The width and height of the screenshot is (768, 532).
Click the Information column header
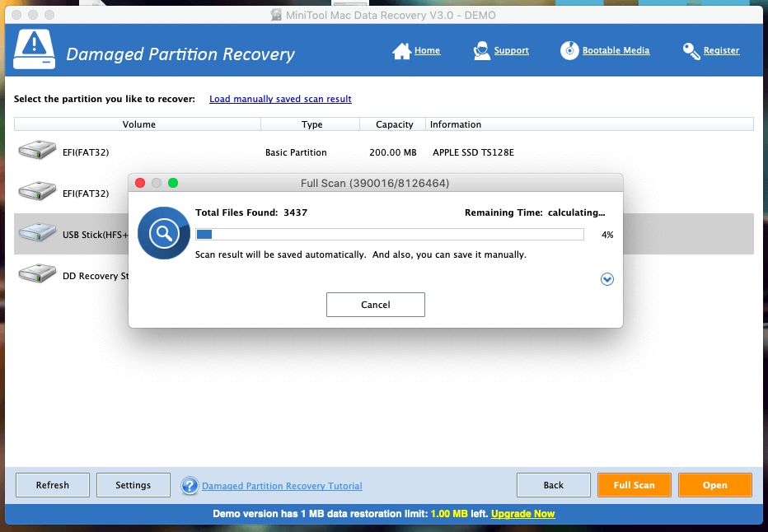click(590, 124)
